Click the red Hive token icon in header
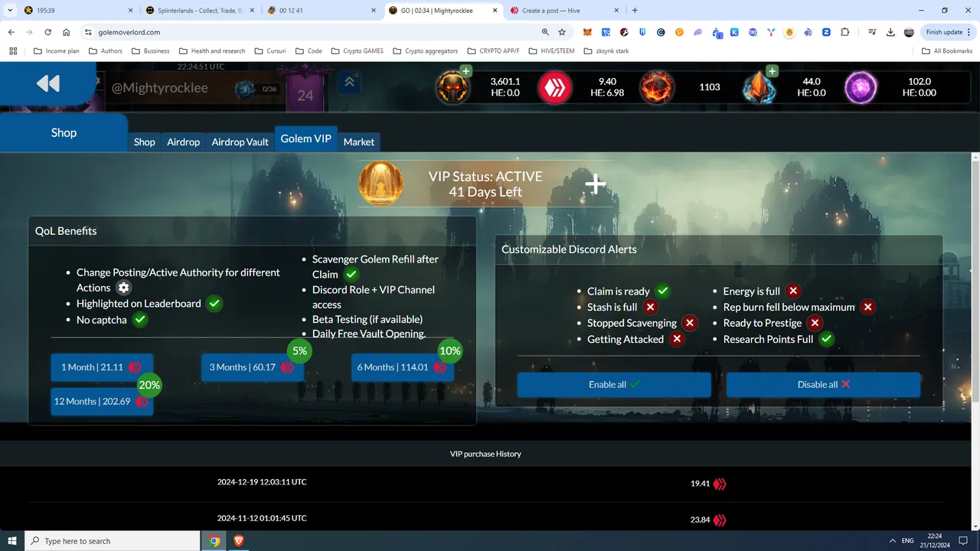 [554, 88]
